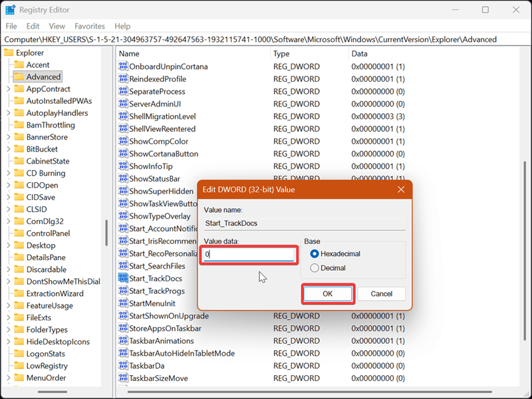This screenshot has height=399, width=532.
Task: Click the TaskbarAutoHideInTabletMode value icon
Action: pyautogui.click(x=123, y=353)
